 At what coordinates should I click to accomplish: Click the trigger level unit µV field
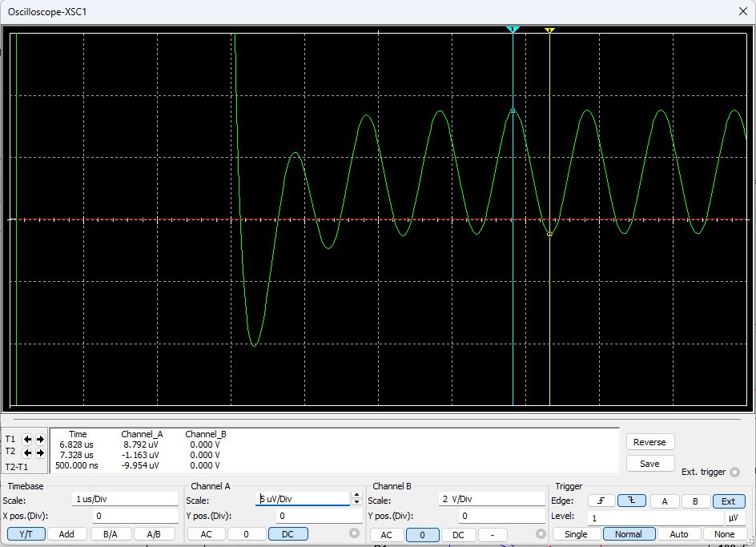736,518
